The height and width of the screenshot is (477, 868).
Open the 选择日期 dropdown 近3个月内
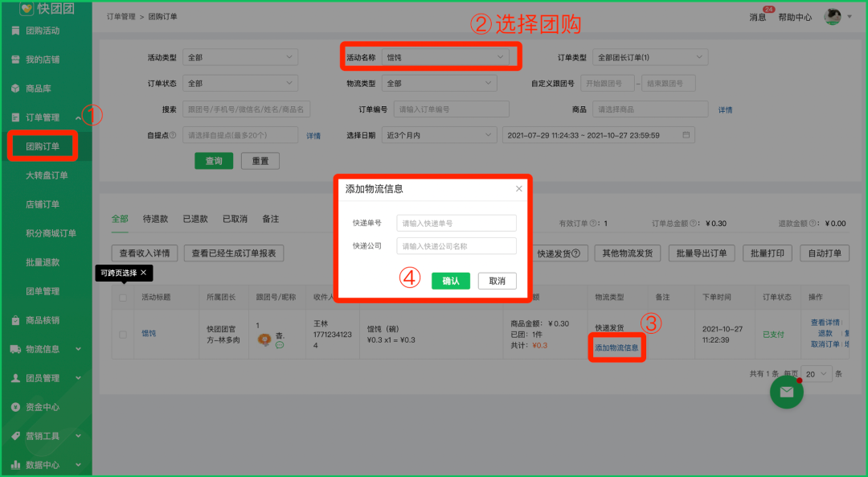coord(439,135)
